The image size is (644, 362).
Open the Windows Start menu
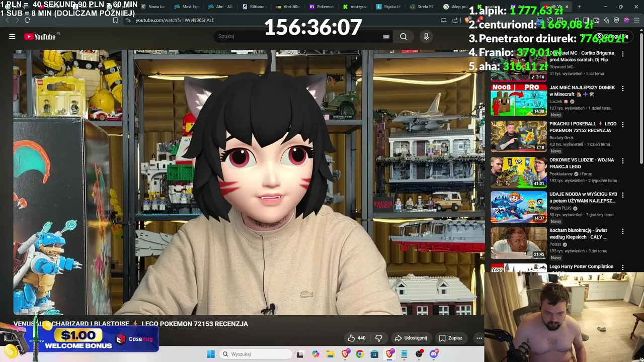coord(211,354)
